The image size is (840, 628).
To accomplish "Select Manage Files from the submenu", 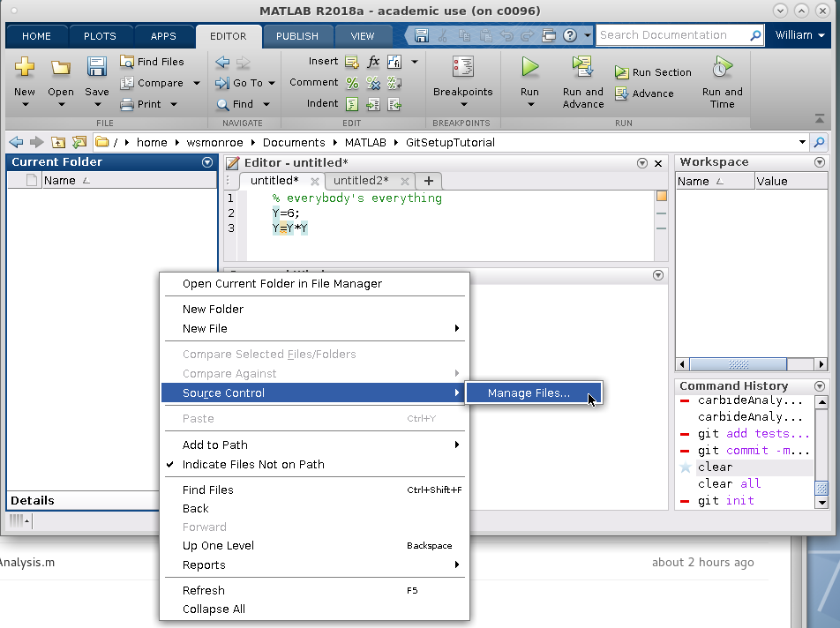I will click(x=529, y=393).
